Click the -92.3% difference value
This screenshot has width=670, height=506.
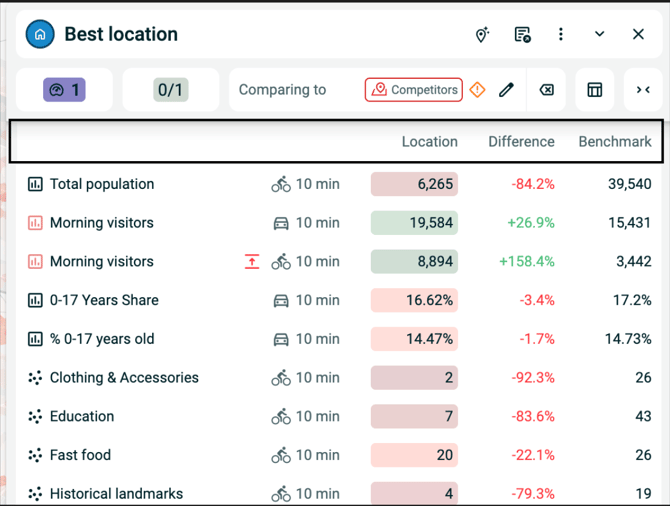pos(533,378)
